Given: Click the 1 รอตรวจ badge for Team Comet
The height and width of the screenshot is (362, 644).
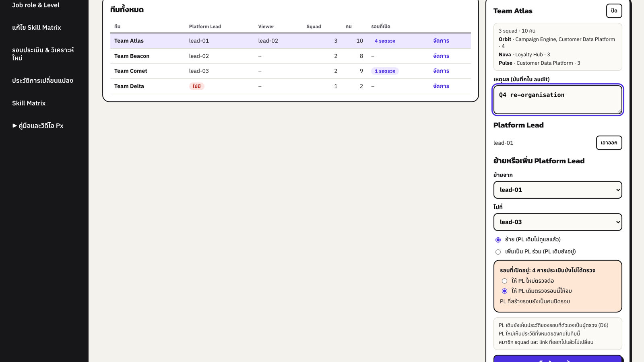Looking at the screenshot, I should click(385, 71).
